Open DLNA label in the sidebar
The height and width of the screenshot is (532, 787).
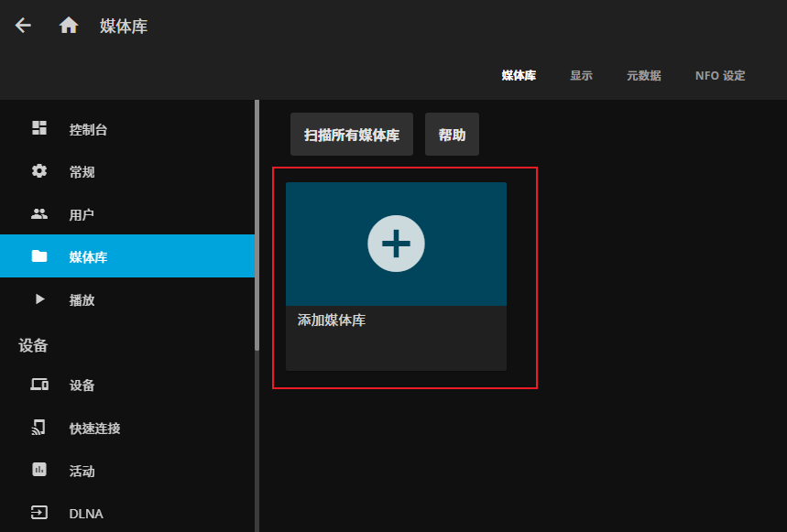(x=86, y=514)
